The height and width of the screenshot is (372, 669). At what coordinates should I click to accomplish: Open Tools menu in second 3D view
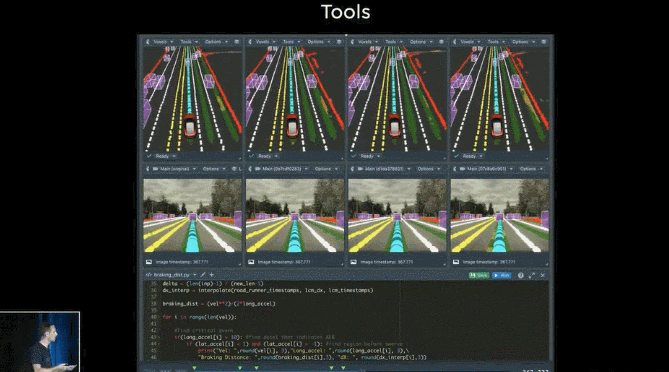292,42
